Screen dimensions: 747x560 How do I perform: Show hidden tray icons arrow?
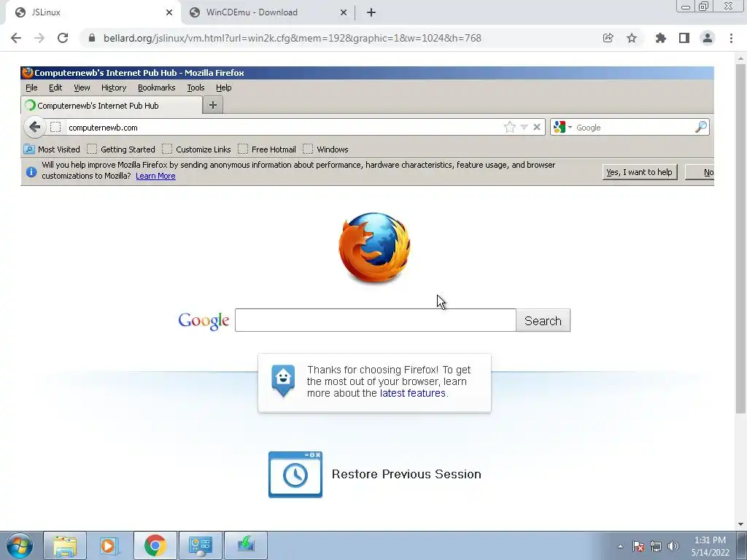pyautogui.click(x=620, y=546)
